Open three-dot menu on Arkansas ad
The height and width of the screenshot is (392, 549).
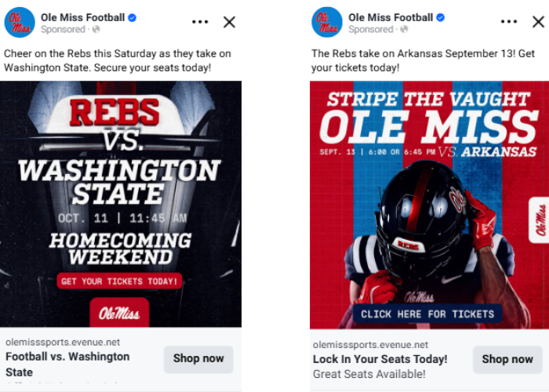click(508, 22)
